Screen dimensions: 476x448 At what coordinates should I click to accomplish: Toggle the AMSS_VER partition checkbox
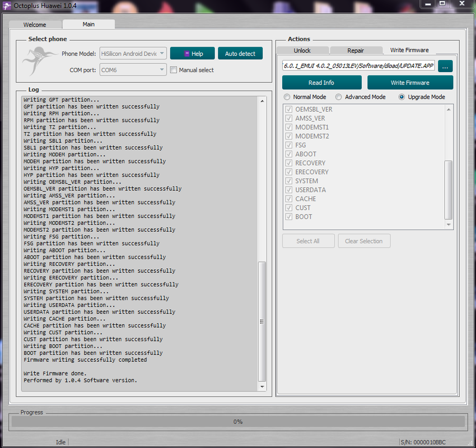289,118
